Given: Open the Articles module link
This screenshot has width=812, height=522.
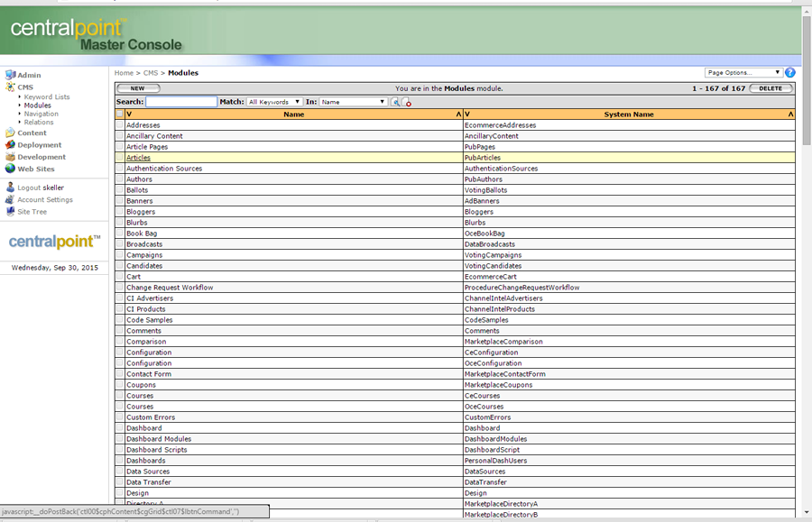Looking at the screenshot, I should point(138,158).
